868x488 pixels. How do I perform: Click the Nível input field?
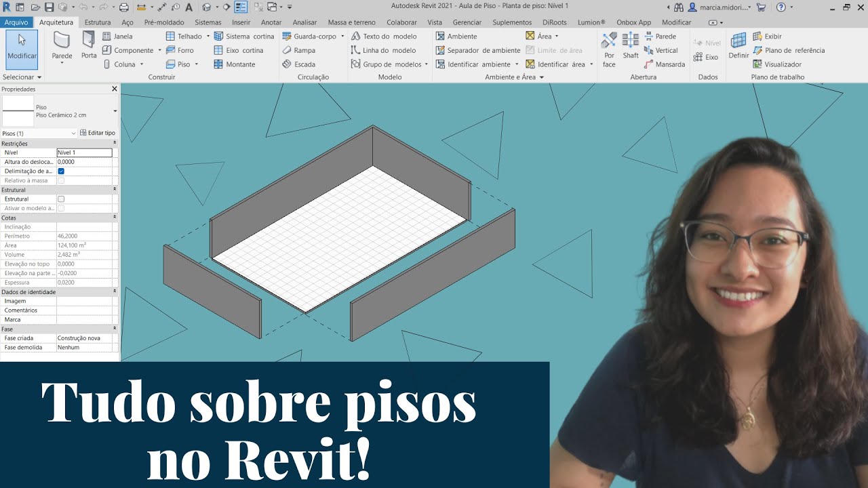[x=84, y=152]
